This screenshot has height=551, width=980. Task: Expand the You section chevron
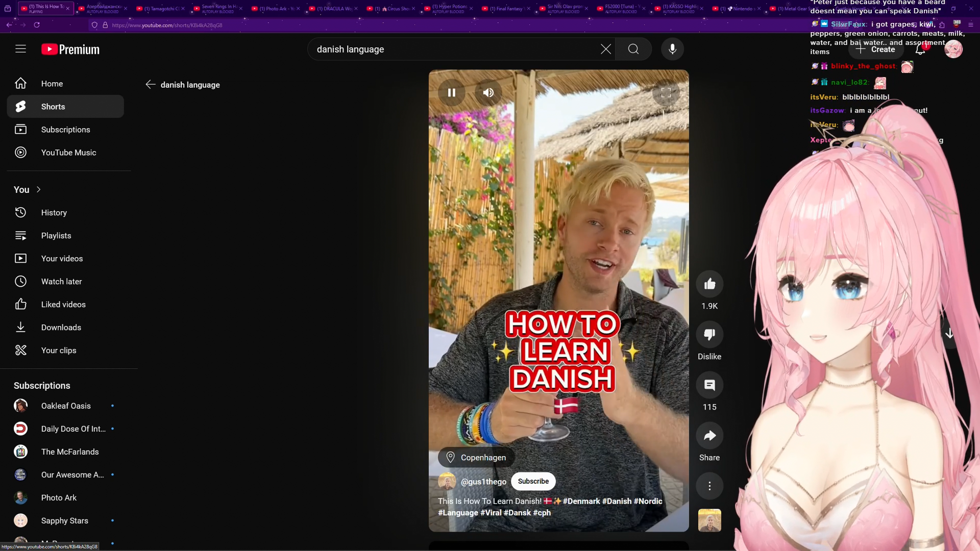(38, 189)
